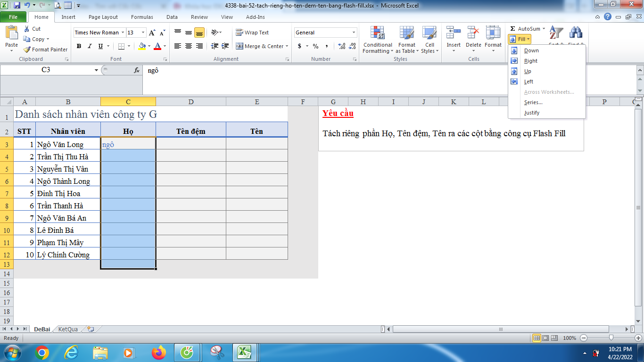Align cell text to the left
The image size is (644, 362).
(178, 46)
